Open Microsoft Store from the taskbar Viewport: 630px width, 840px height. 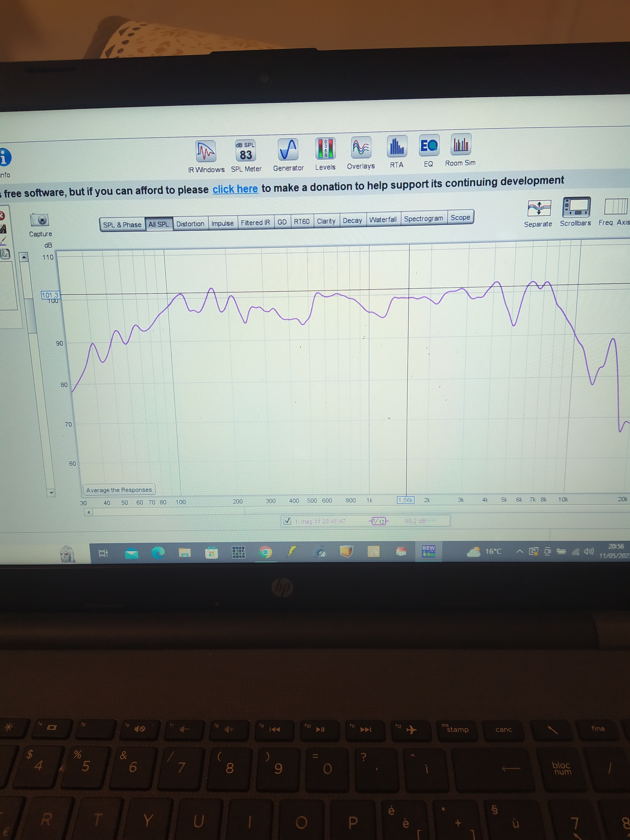211,553
